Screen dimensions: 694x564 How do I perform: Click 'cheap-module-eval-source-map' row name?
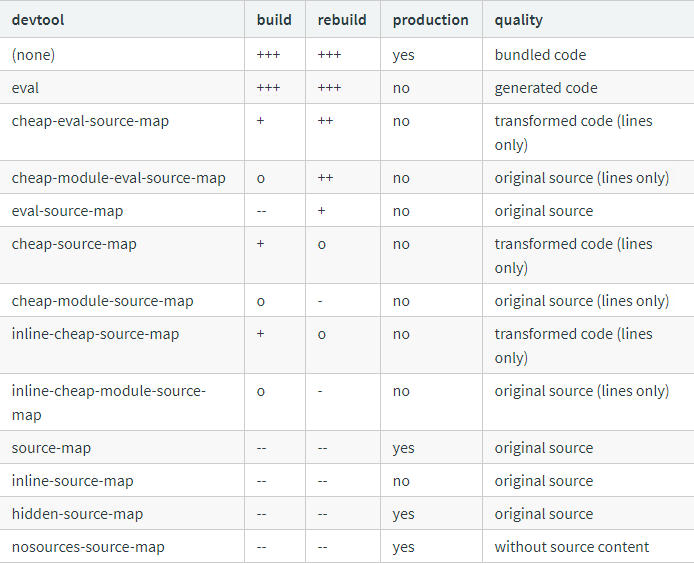[119, 178]
